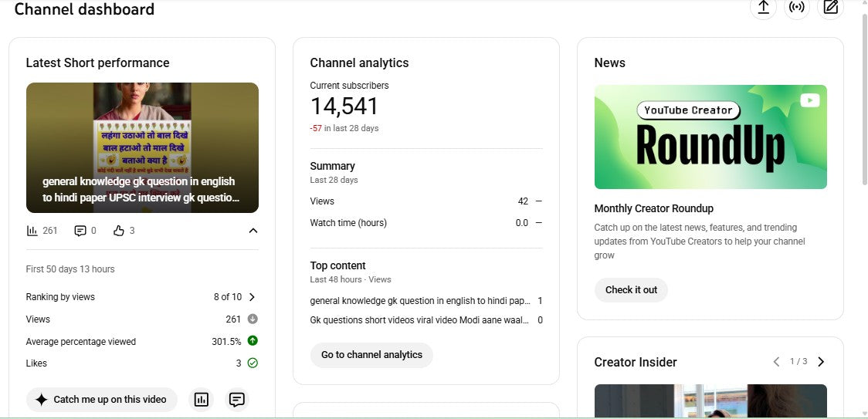Click the likes thumbs-up icon showing 3

(x=118, y=231)
